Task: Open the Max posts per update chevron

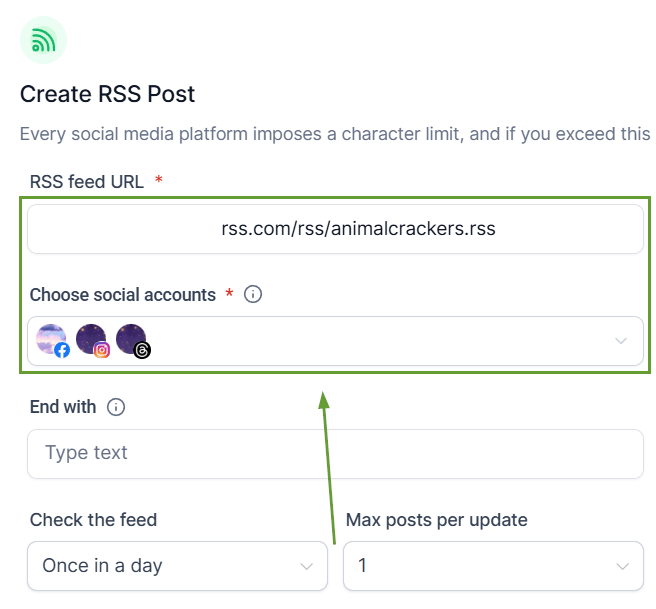Action: tap(621, 566)
